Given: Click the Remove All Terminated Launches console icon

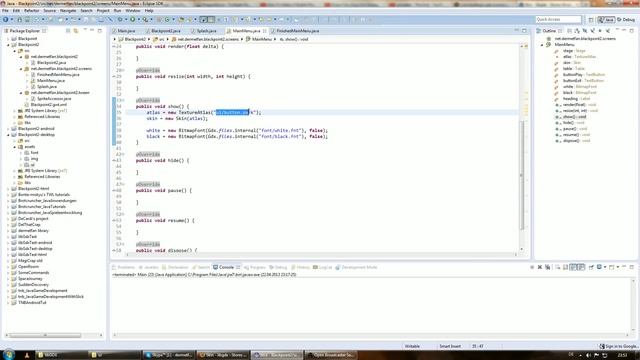Looking at the screenshot, I should click(x=548, y=267).
